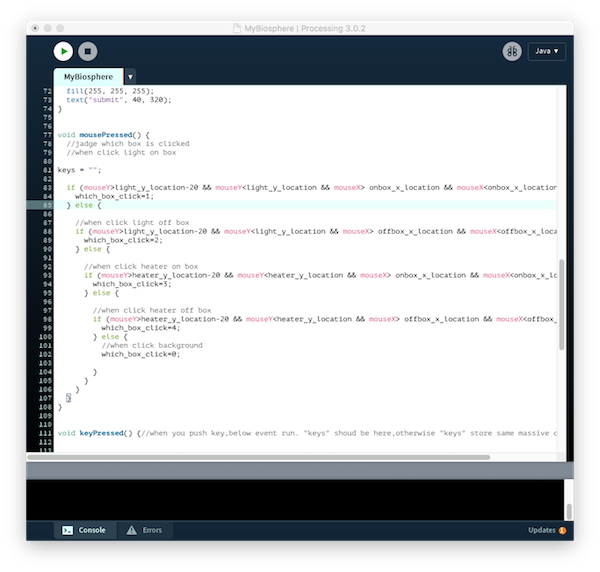600x572 pixels.
Task: Click the Console terminal icon
Action: point(68,530)
